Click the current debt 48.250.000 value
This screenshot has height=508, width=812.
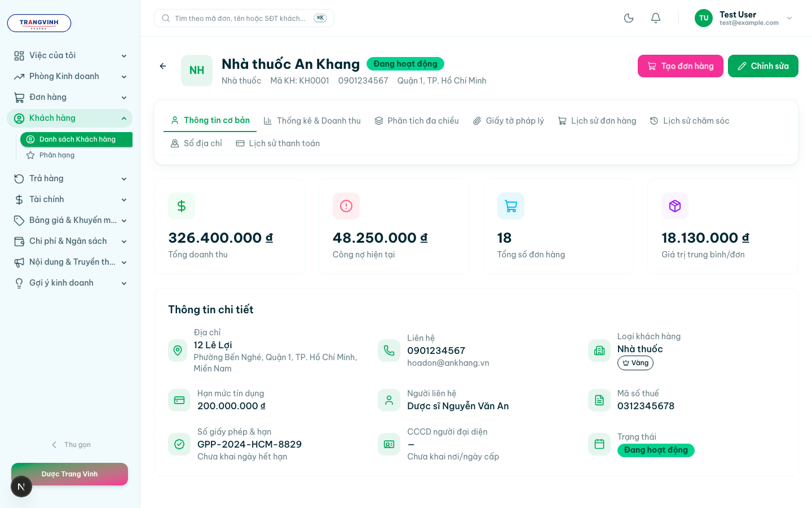[x=380, y=238]
